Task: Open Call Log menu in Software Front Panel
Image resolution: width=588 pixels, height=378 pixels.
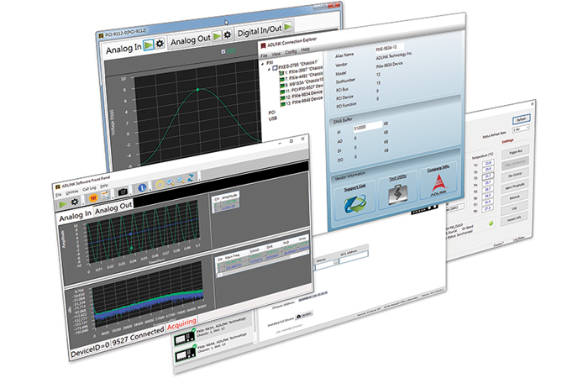Action: click(x=89, y=189)
